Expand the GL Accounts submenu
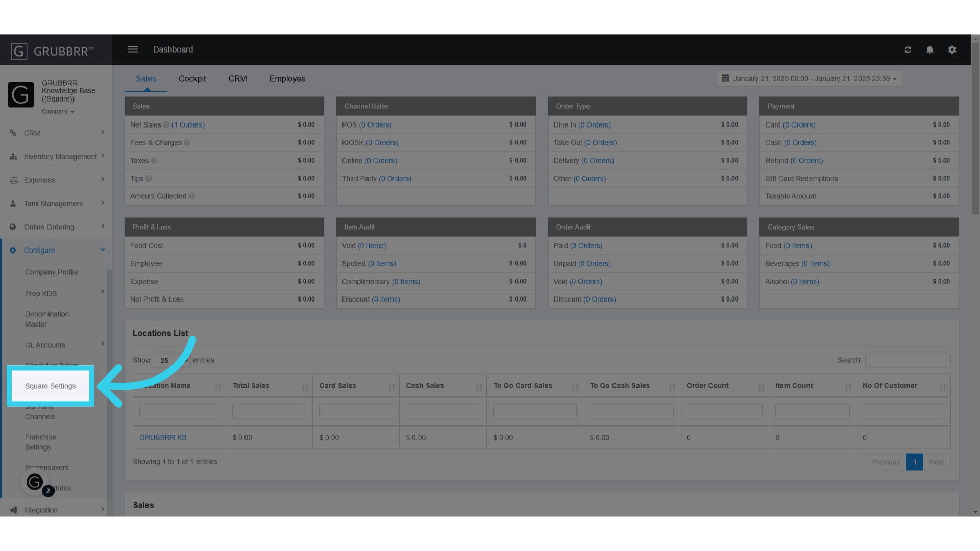This screenshot has width=980, height=551. [103, 344]
